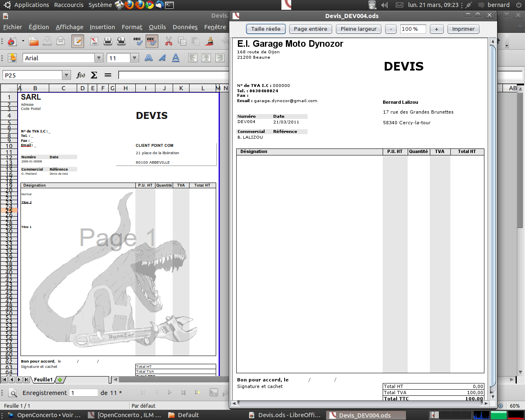Click the new record star arrow icon
525x420 pixels.
[197, 393]
